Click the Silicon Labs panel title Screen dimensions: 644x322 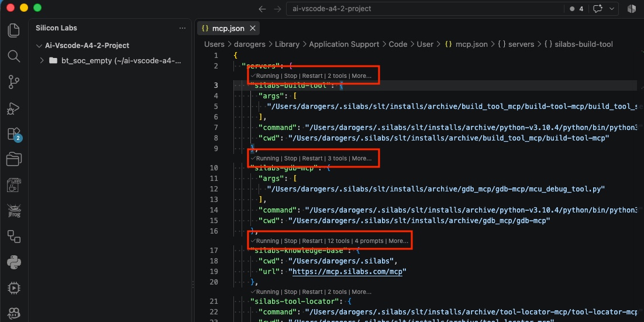pyautogui.click(x=56, y=28)
